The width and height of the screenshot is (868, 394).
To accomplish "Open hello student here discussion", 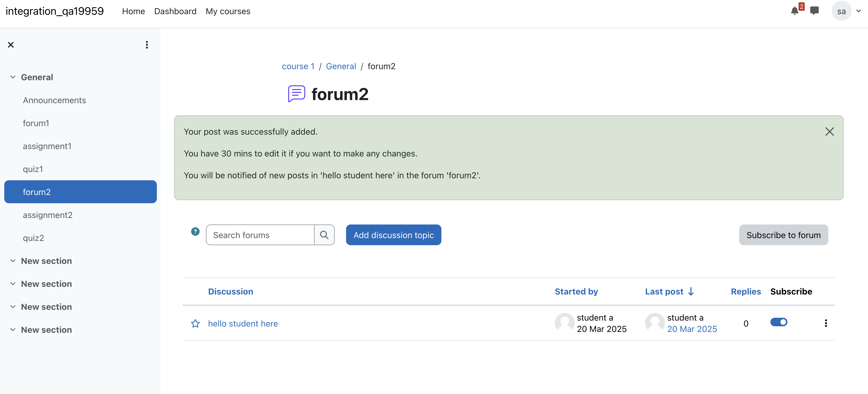I will (x=243, y=323).
